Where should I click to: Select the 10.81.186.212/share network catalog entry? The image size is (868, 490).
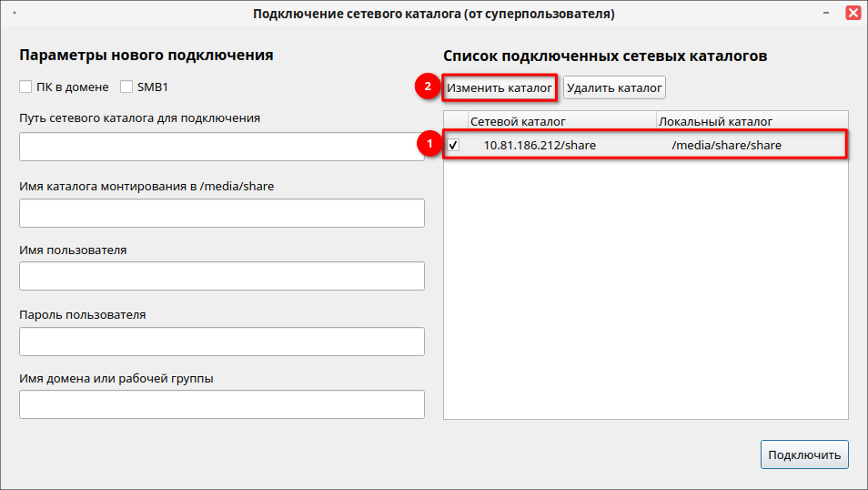[x=540, y=145]
